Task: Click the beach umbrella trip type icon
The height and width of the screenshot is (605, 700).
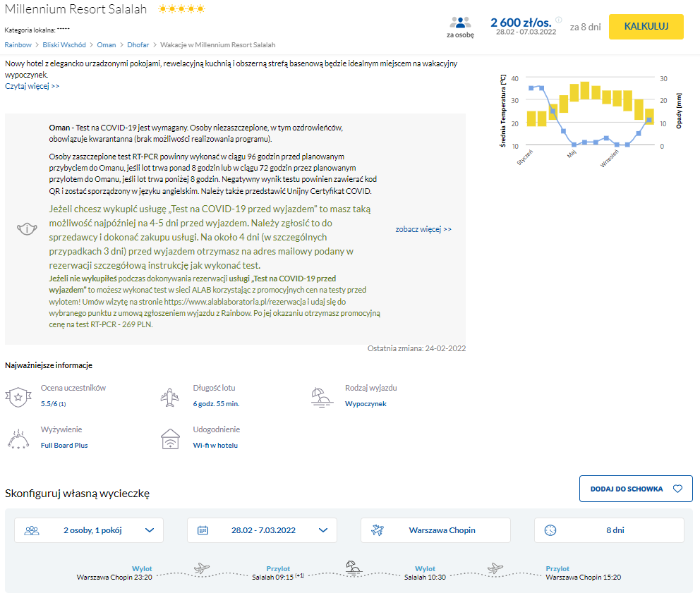Action: [x=322, y=396]
